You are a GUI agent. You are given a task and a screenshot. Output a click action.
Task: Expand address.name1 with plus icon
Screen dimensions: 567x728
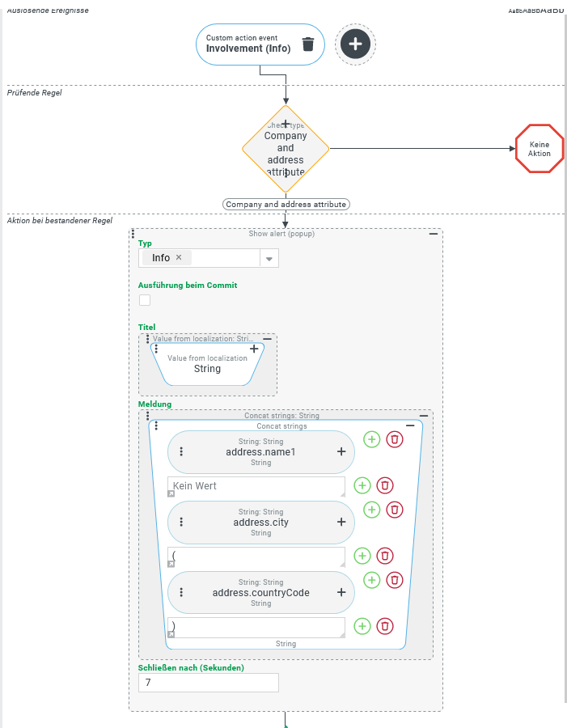pyautogui.click(x=341, y=451)
